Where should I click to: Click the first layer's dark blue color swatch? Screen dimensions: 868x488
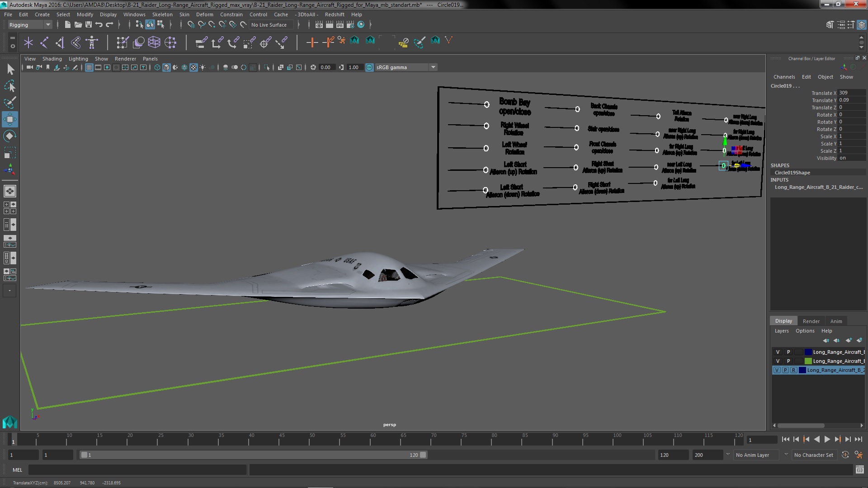(x=808, y=352)
